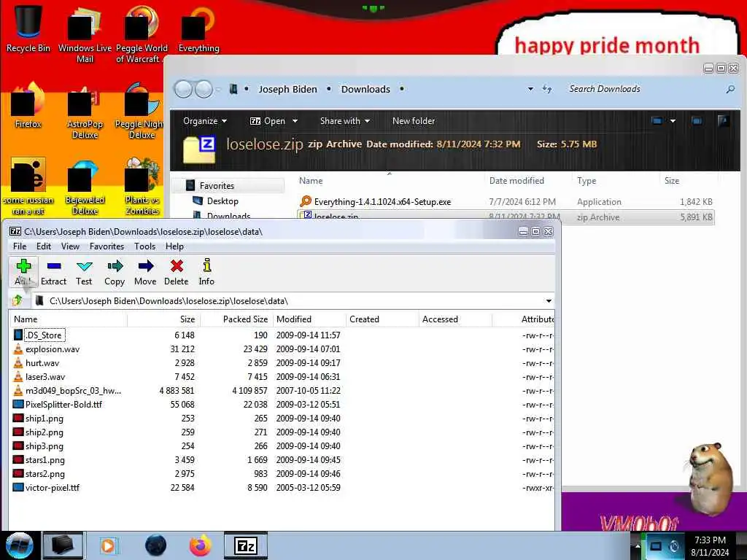Select Desktop in Explorer navigation pane
747x560 pixels.
[x=222, y=201]
